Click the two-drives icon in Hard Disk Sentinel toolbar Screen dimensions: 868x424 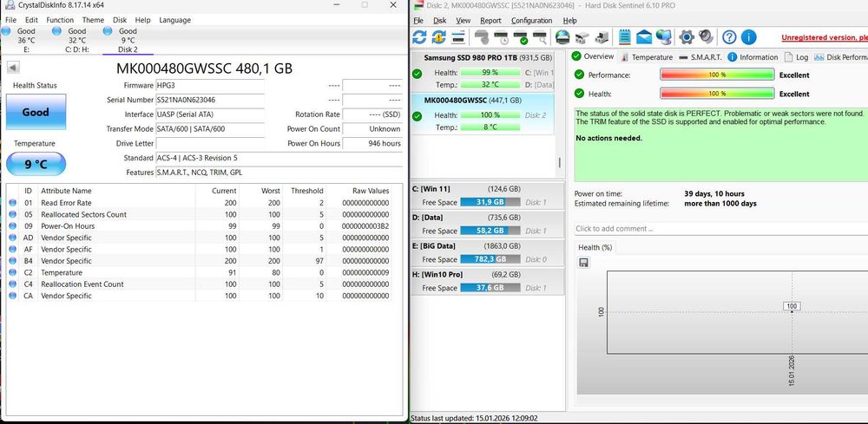click(x=582, y=37)
